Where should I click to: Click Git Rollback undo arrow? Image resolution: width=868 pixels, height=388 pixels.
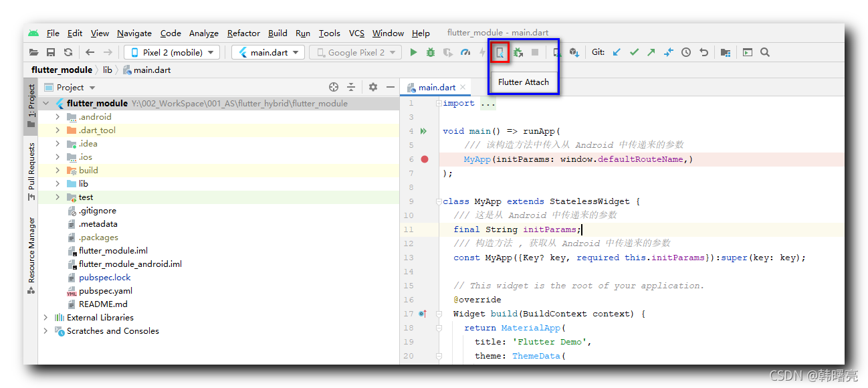(x=703, y=52)
